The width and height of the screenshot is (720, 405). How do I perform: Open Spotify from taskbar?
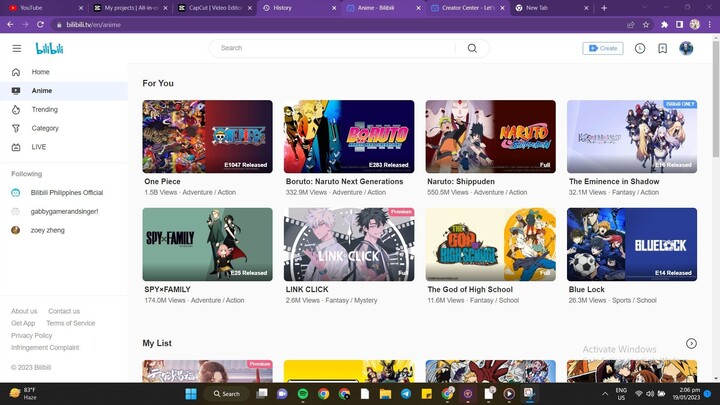(x=303, y=394)
